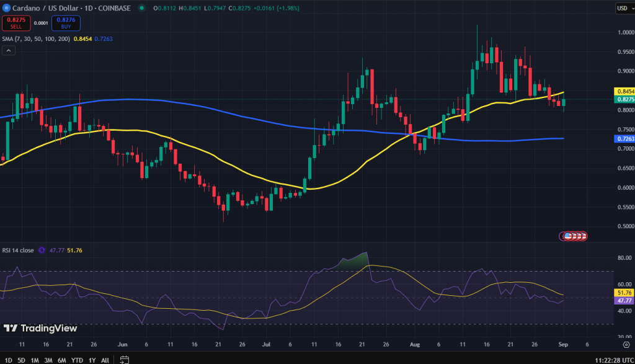635x364 pixels.
Task: Show the All time range
Action: tap(105, 360)
